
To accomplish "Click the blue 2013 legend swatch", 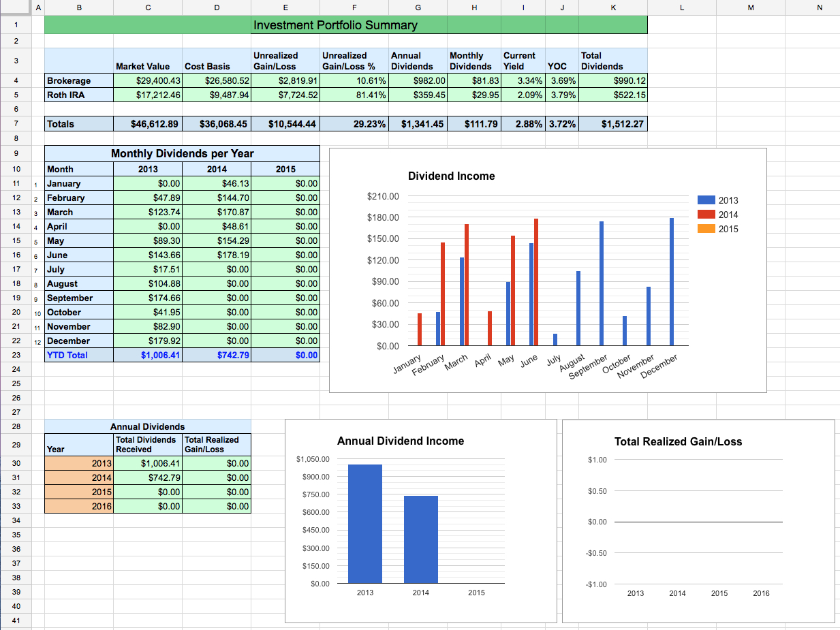I will pos(706,200).
